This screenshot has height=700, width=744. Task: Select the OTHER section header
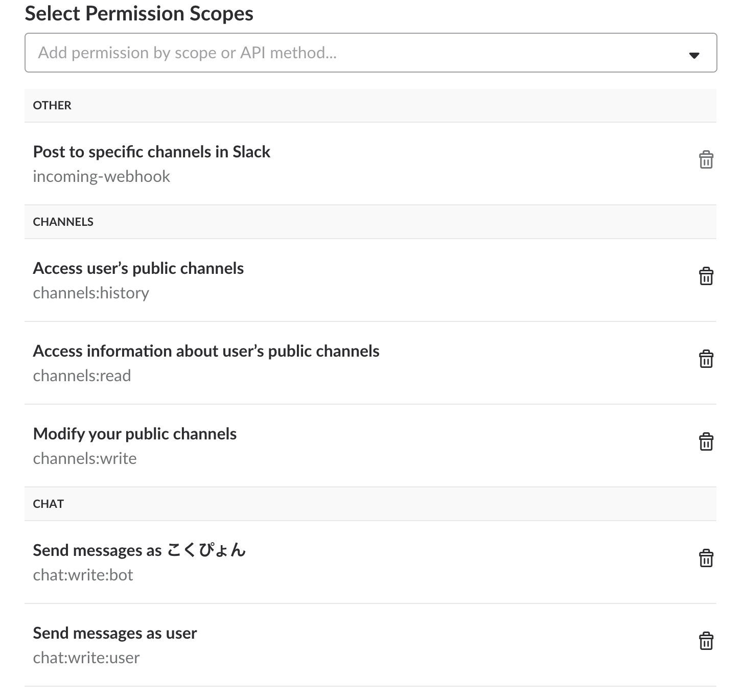click(52, 105)
